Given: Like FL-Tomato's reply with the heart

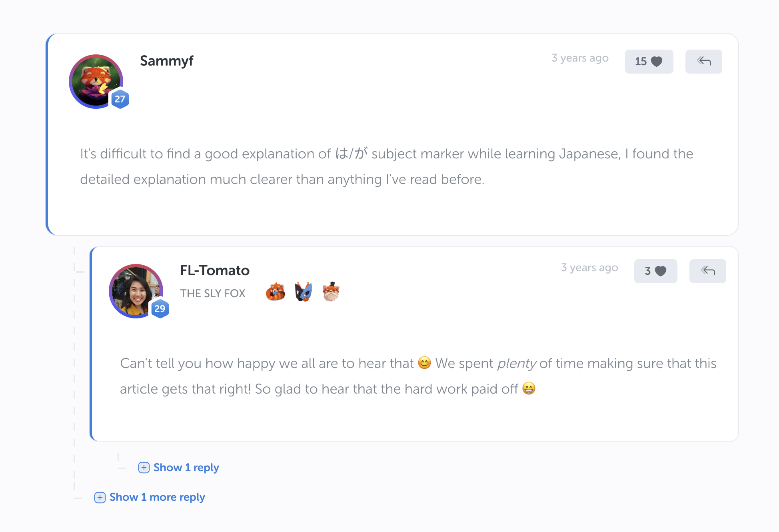Looking at the screenshot, I should [x=655, y=271].
